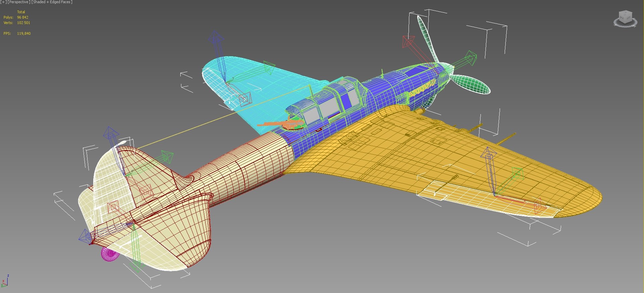Image resolution: width=644 pixels, height=293 pixels.
Task: Click the ViewCube navigation widget
Action: 625,18
